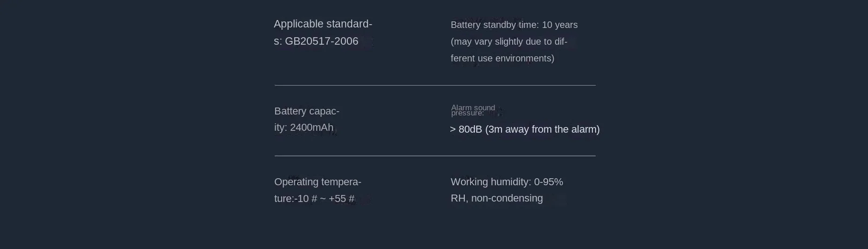
Task: Click the "Battery capac-" text line
Action: click(x=307, y=111)
